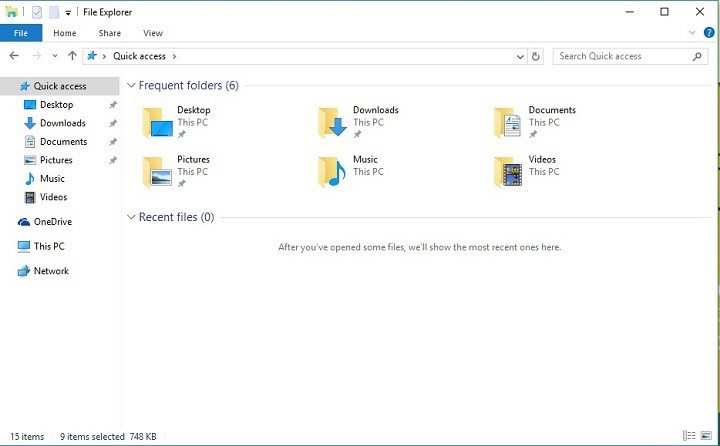Click the Up directory arrow
This screenshot has width=720, height=446.
tap(72, 57)
